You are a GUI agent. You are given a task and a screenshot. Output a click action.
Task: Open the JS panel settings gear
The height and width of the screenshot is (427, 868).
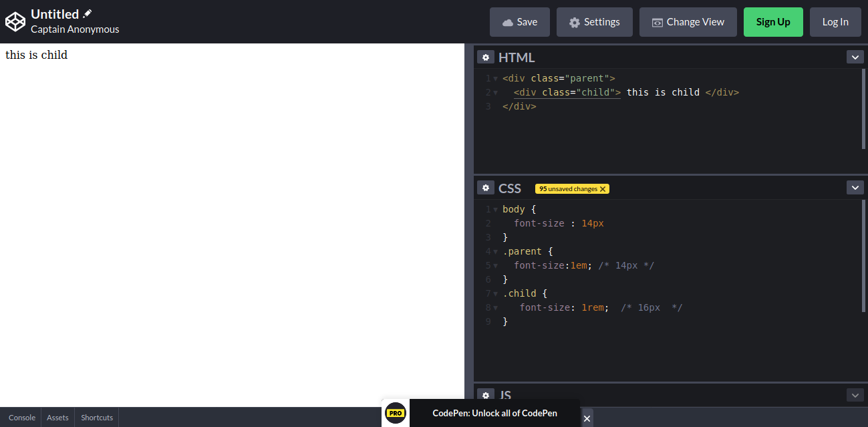point(486,395)
